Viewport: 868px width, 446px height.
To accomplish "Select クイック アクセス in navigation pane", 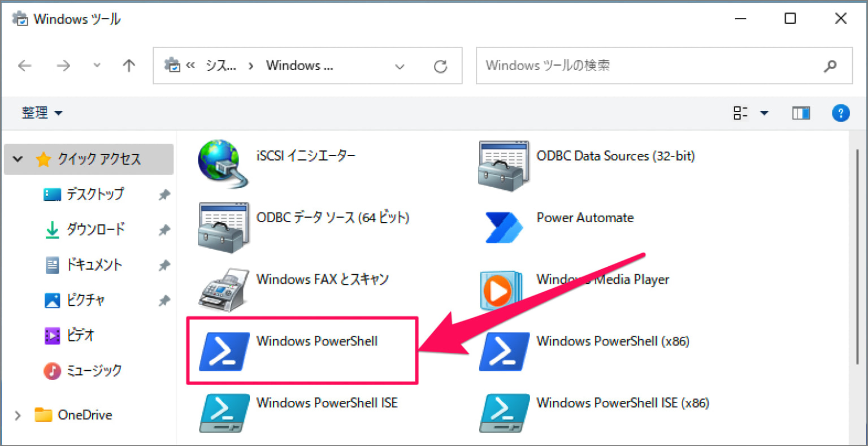I will pos(89,159).
